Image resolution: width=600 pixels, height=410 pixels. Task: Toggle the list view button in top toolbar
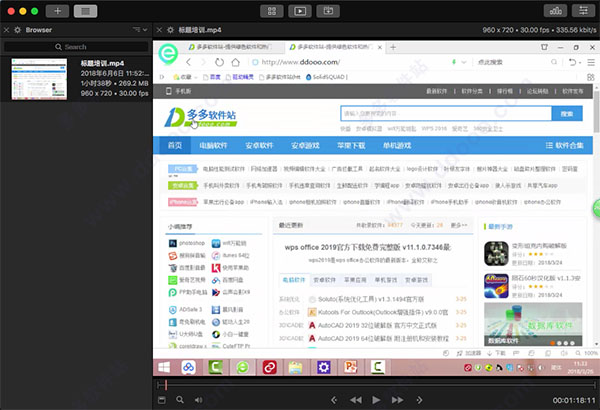[86, 11]
